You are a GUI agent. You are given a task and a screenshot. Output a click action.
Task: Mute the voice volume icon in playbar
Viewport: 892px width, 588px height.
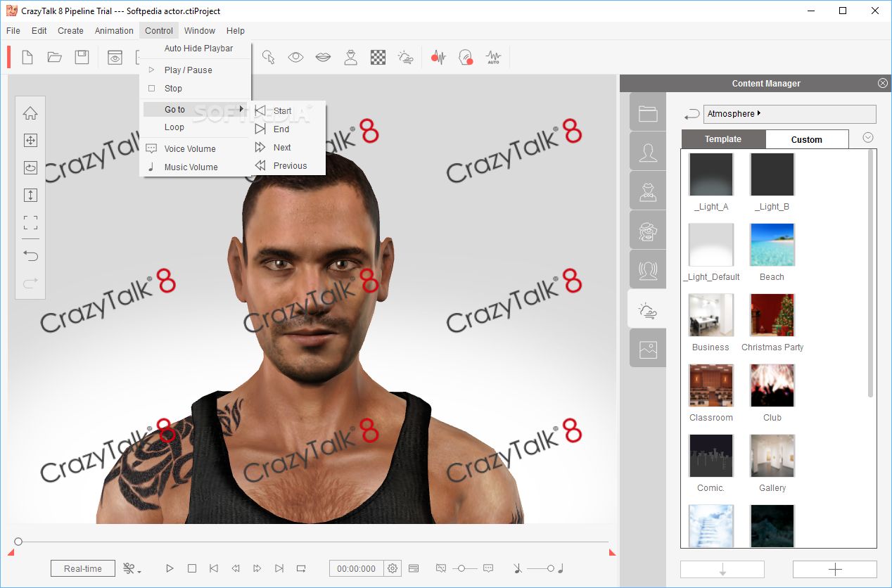441,568
